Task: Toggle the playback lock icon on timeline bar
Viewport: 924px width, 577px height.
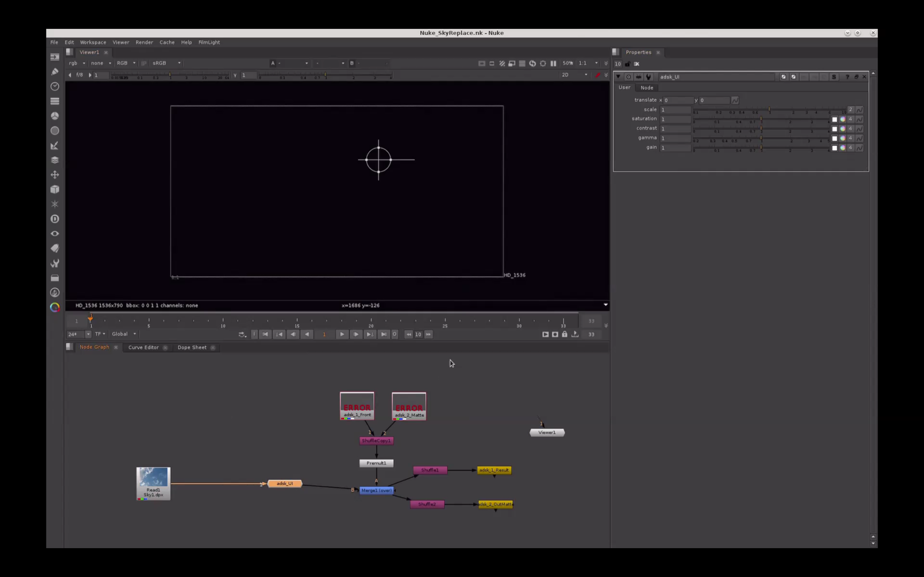Action: tap(565, 334)
